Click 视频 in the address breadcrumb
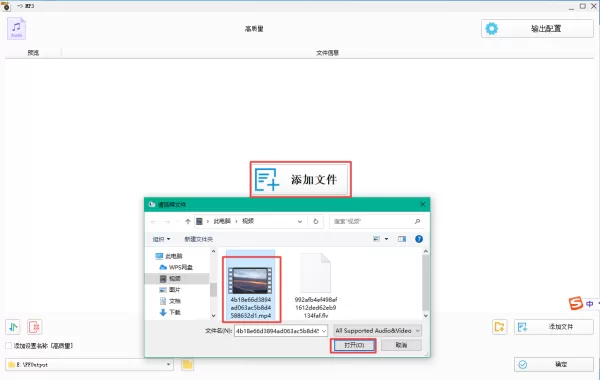The height and width of the screenshot is (380, 600). (x=248, y=221)
